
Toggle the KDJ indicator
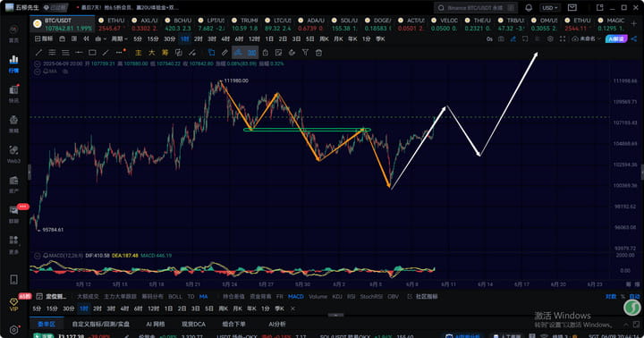point(337,297)
